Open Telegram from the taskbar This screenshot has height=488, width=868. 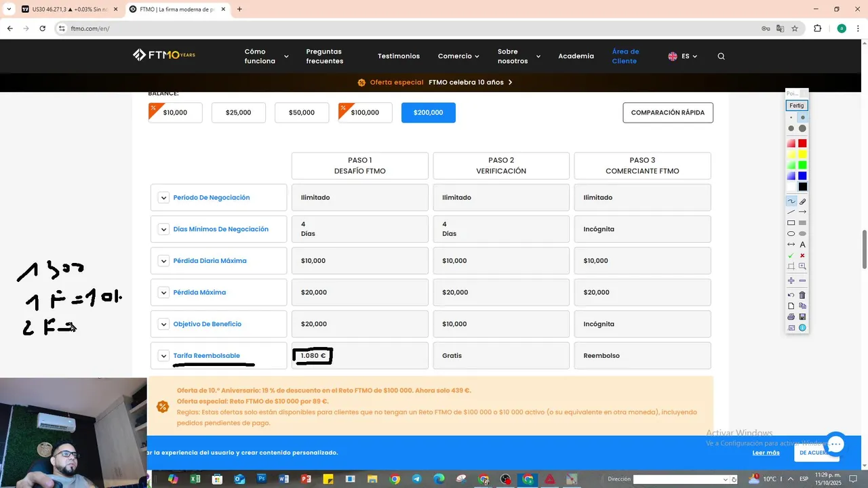416,479
